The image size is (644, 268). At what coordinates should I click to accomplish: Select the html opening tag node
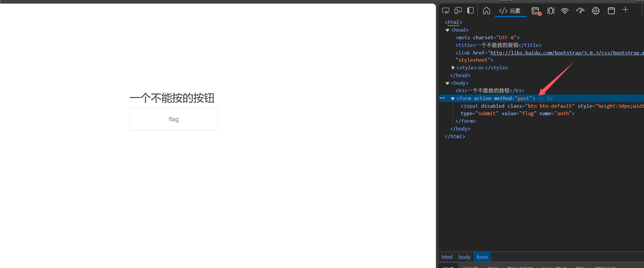point(454,22)
